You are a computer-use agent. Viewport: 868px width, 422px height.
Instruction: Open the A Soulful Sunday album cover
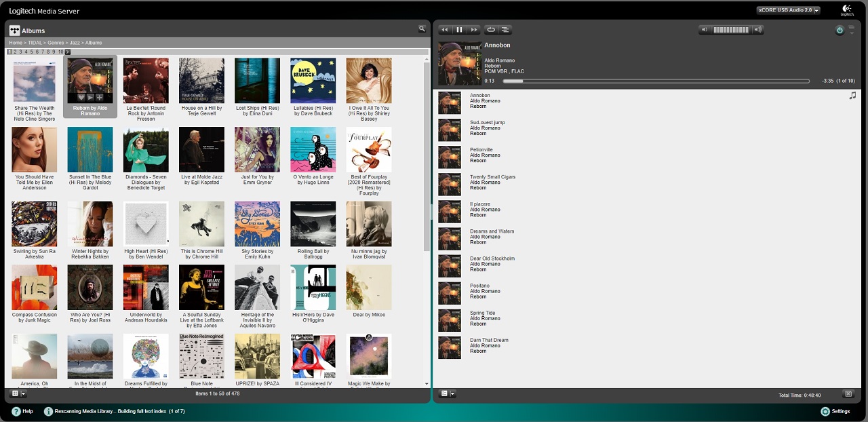[x=201, y=288]
